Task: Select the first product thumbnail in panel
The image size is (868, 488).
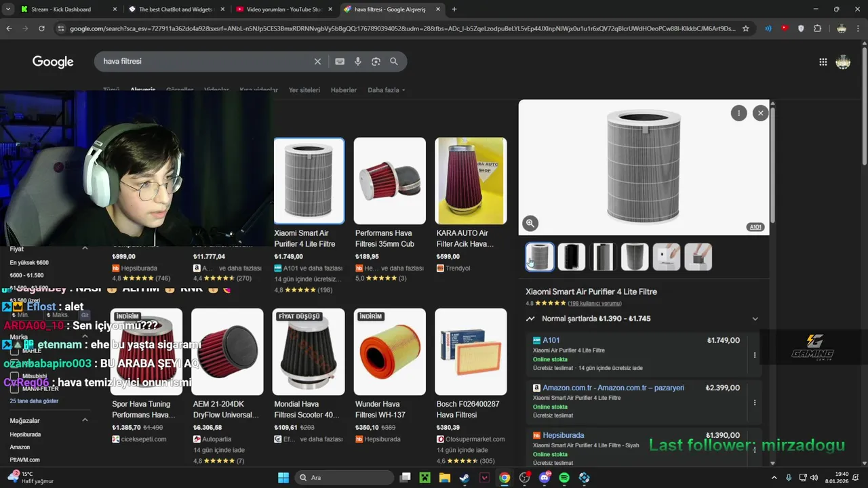Action: 540,257
